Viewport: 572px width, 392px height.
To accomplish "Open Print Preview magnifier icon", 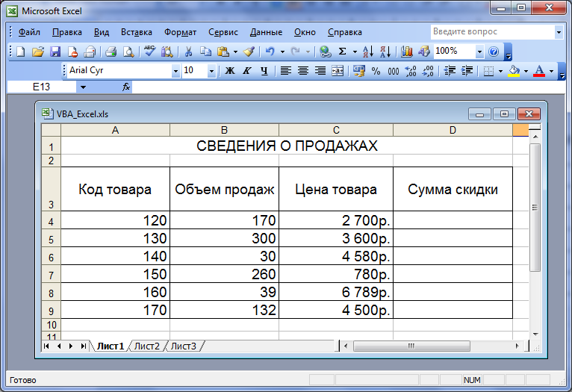I will tap(128, 52).
